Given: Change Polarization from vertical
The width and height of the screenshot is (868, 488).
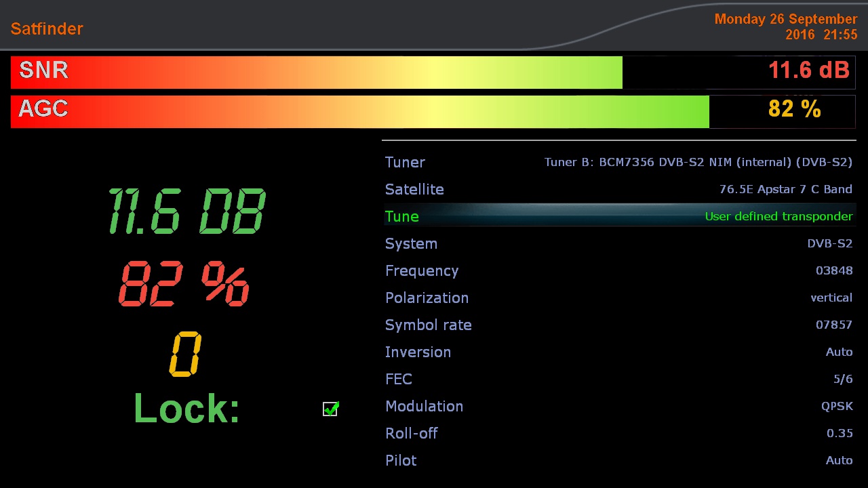Looking at the screenshot, I should click(831, 298).
